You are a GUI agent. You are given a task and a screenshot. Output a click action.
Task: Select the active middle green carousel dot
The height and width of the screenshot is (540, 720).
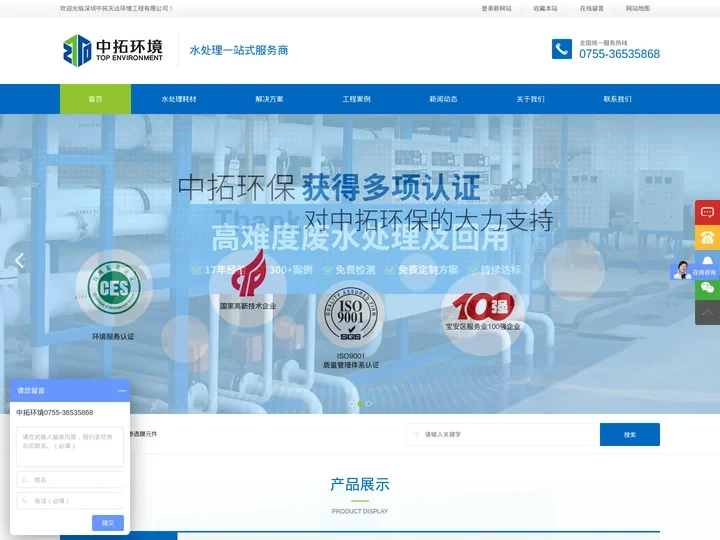360,404
